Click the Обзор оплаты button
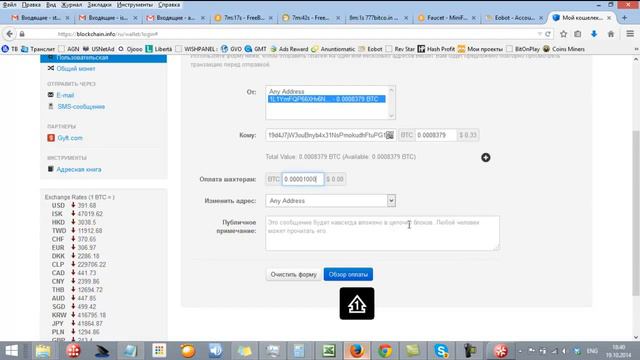Viewport: 640px width, 360px height. coord(348,274)
